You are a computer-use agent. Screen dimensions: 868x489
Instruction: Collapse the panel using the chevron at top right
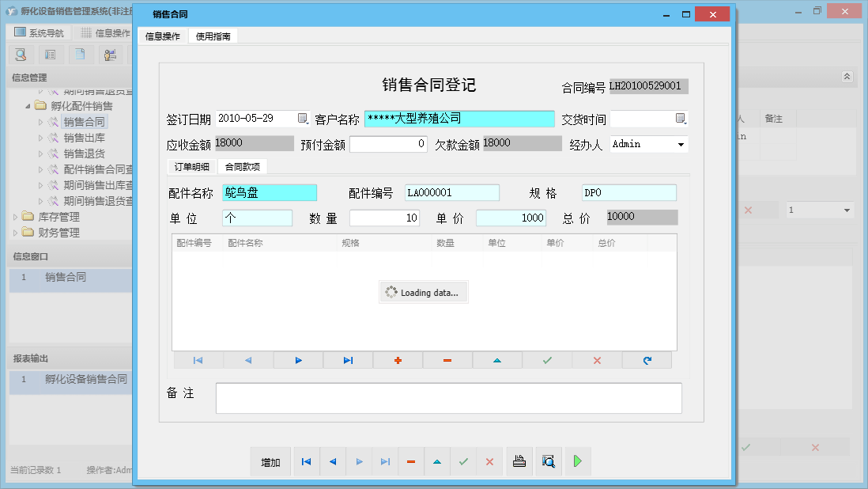click(846, 77)
